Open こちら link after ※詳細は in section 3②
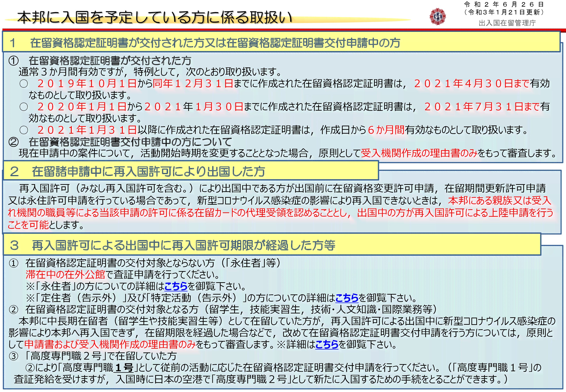566x392 pixels. point(327,344)
